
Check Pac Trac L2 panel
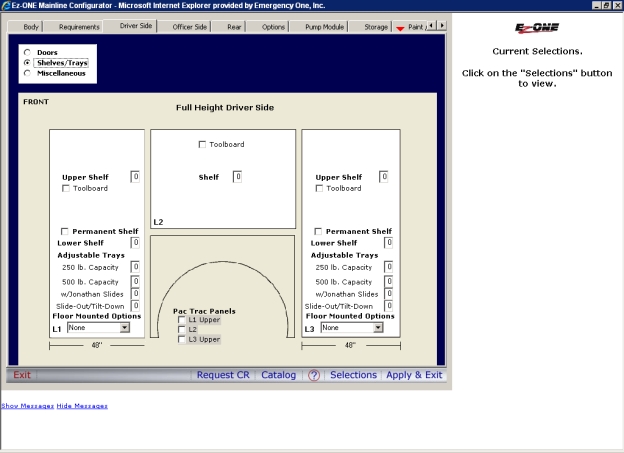tap(181, 329)
